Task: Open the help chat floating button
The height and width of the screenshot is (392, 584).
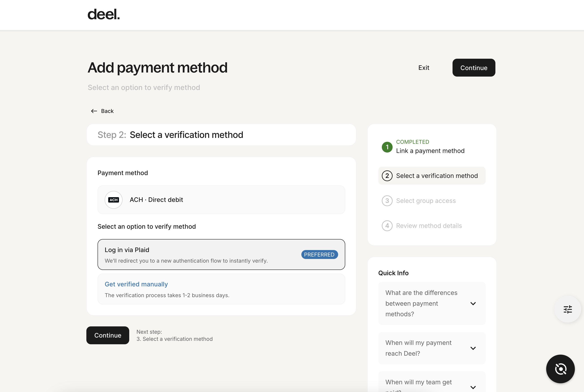Action: pyautogui.click(x=560, y=369)
